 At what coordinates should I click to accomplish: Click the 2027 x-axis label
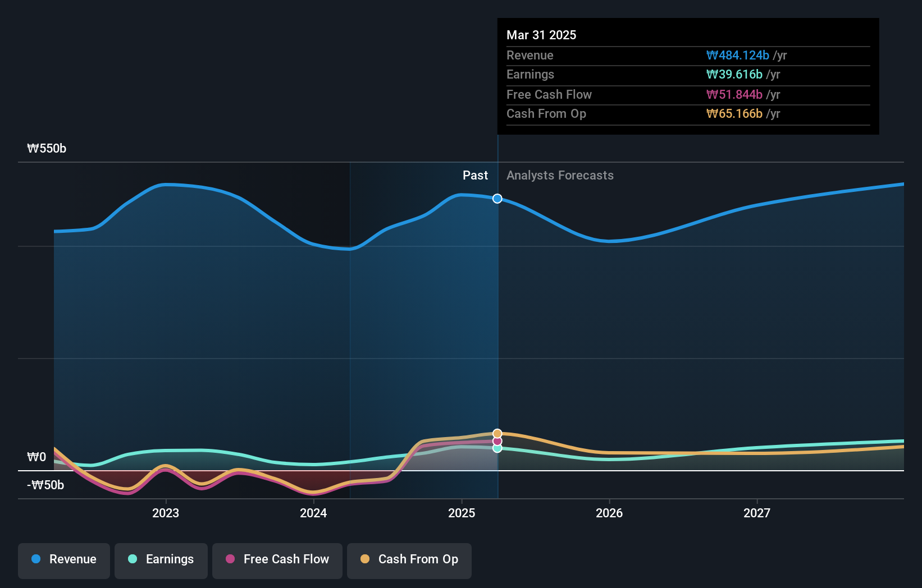click(757, 513)
